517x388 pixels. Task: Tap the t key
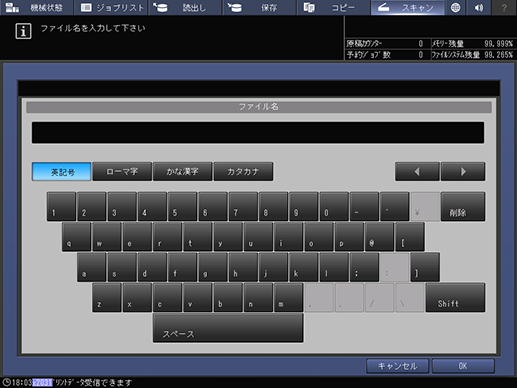click(x=198, y=237)
